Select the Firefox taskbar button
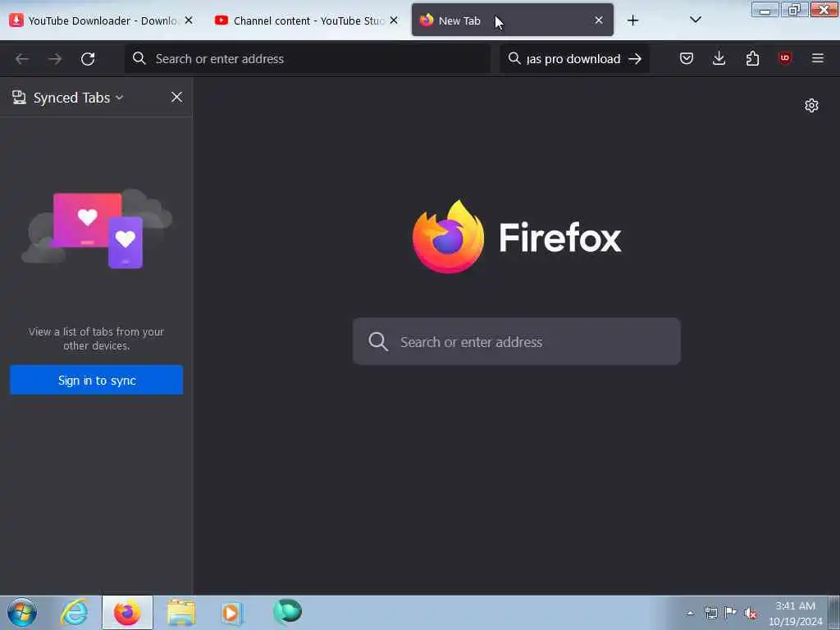This screenshot has height=630, width=840. [x=127, y=612]
